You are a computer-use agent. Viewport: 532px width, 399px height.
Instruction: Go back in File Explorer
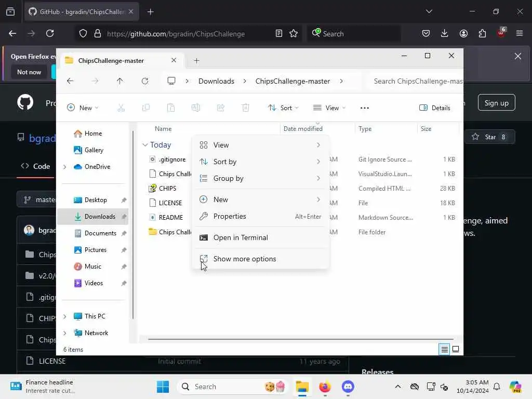point(70,81)
